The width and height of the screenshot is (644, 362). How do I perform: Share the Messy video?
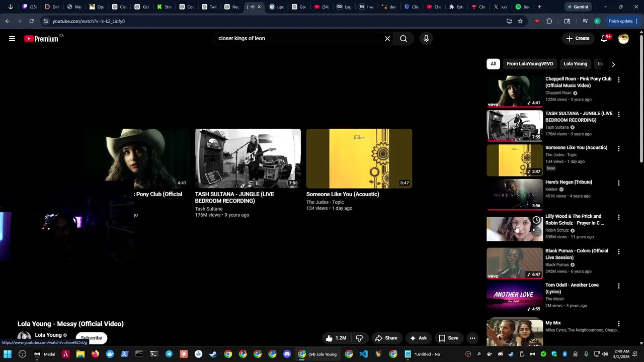(x=386, y=338)
